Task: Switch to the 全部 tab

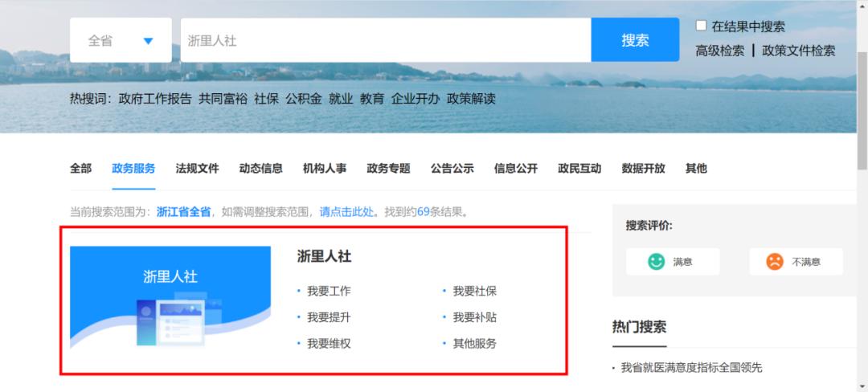Action: (80, 169)
